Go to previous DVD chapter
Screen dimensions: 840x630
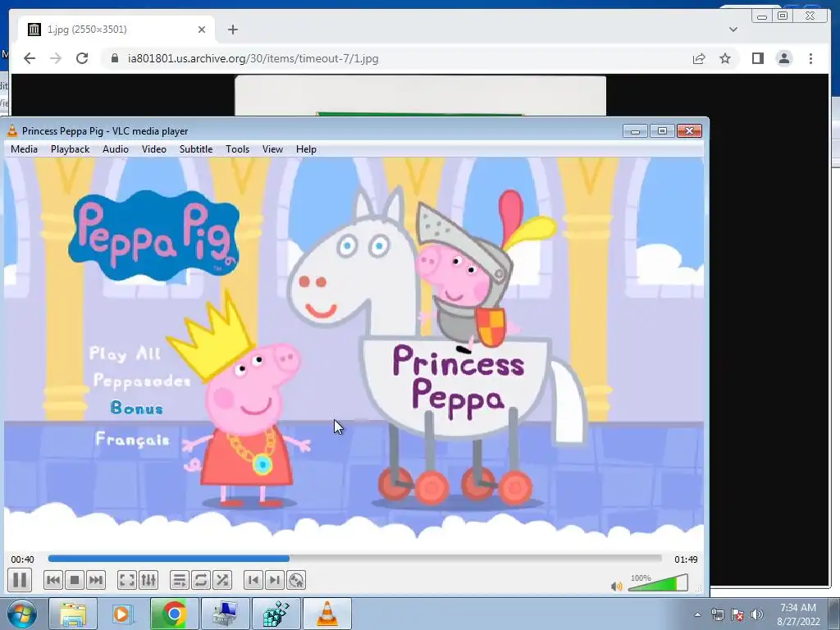[253, 580]
